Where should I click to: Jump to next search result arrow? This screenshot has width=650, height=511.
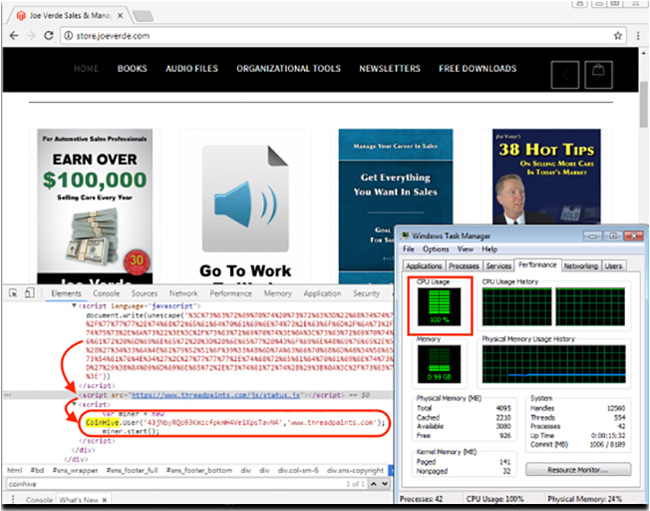coord(385,484)
